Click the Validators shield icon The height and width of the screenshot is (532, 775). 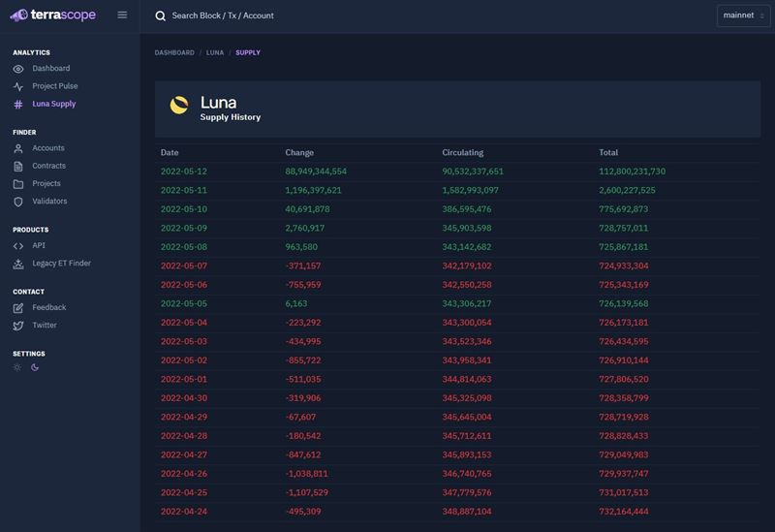[18, 202]
